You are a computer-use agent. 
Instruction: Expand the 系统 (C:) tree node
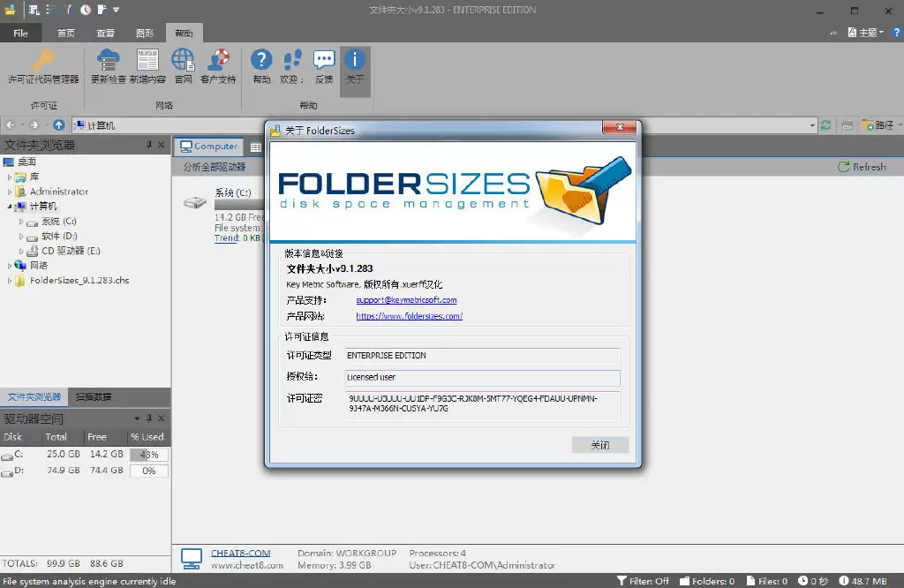[21, 222]
